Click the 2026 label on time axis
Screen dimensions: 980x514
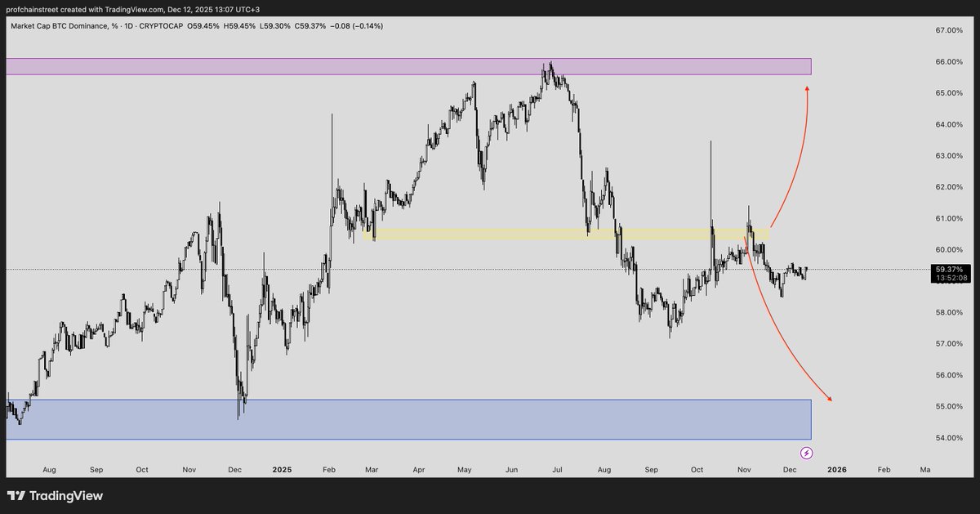[836, 470]
